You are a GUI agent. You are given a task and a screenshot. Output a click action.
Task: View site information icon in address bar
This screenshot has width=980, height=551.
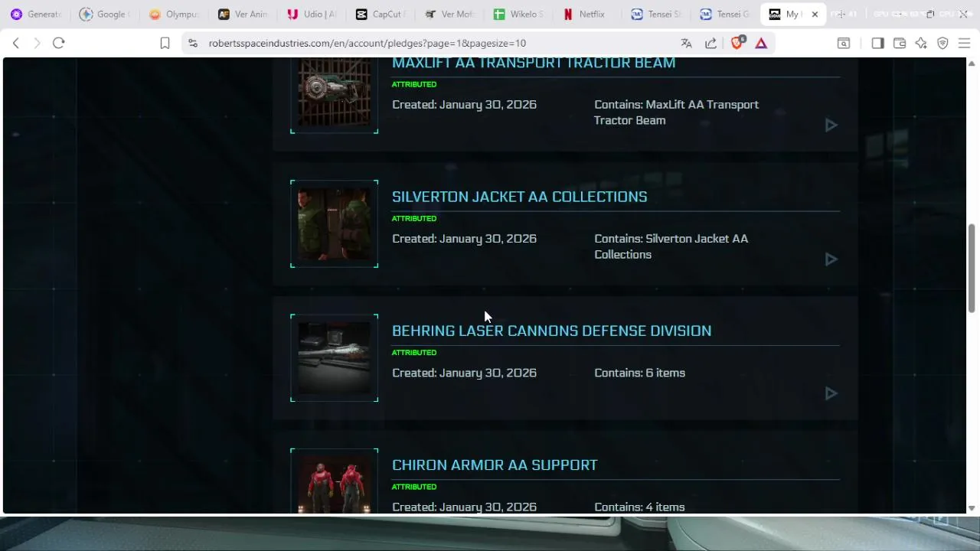[193, 44]
